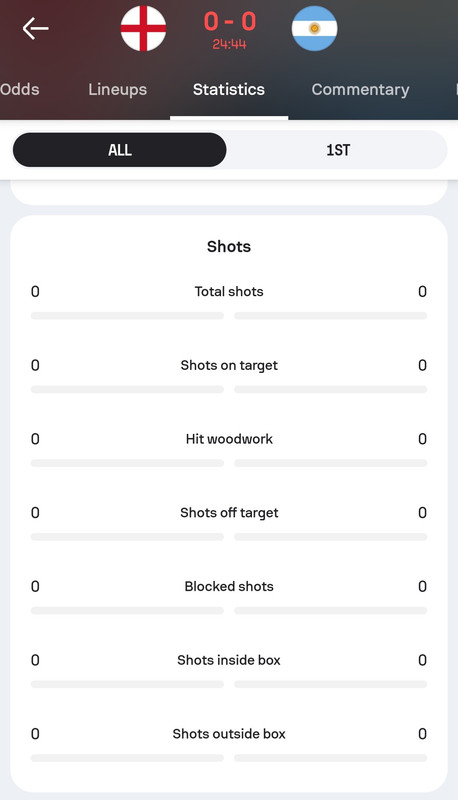Select the Statistics tab
Image resolution: width=458 pixels, height=800 pixels.
[x=228, y=89]
